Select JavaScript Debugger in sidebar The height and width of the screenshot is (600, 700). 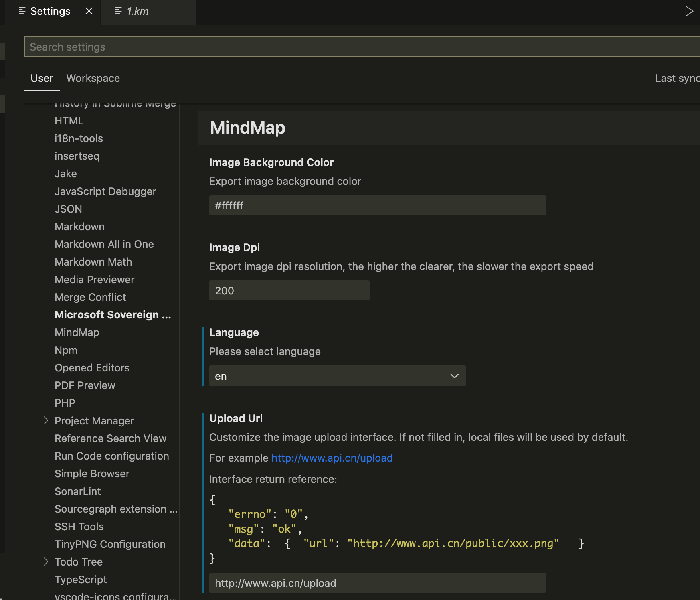tap(105, 191)
